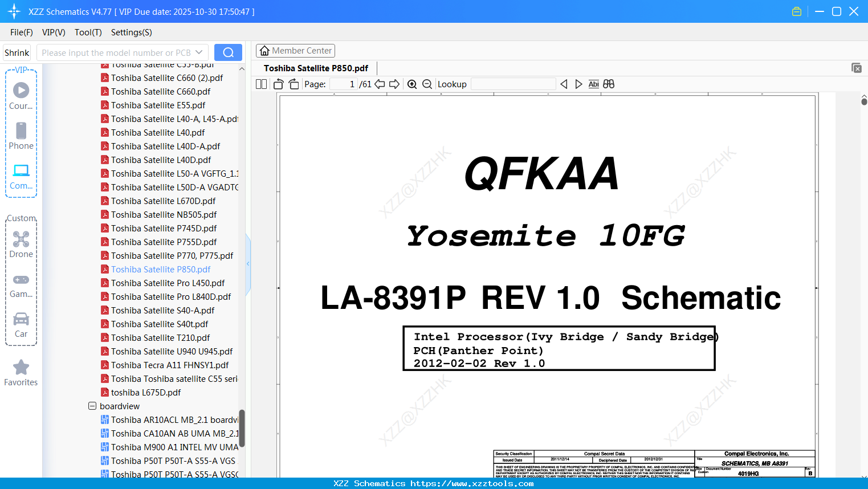
Task: Open Toshiba Satellite C660 (2).pdf
Action: pyautogui.click(x=167, y=78)
